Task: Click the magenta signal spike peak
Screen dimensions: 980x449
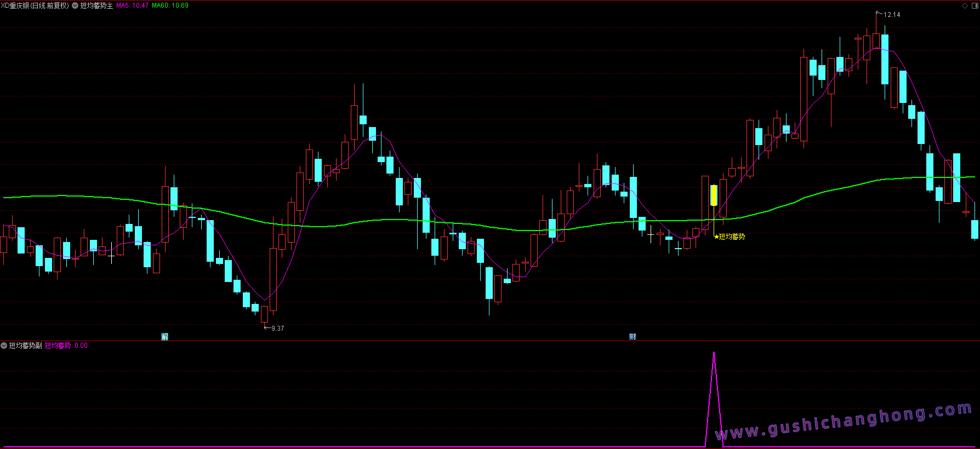Action: click(x=714, y=353)
